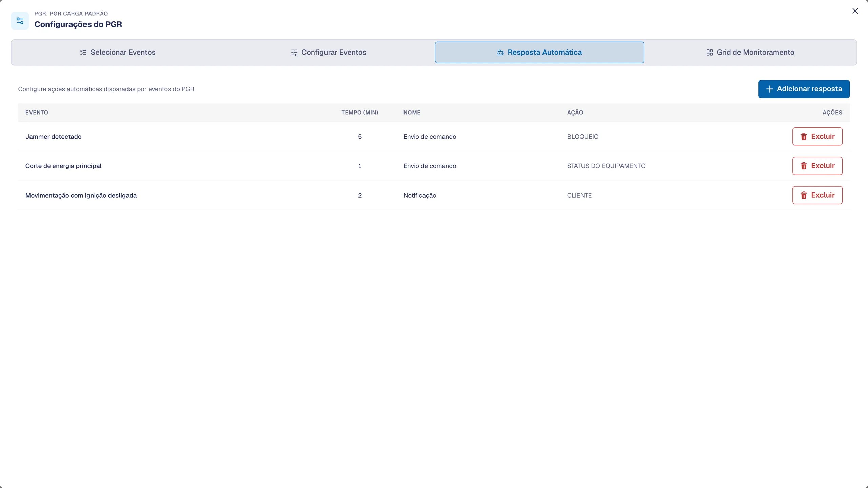Click the sliders icon in Configurar Eventos

[294, 53]
